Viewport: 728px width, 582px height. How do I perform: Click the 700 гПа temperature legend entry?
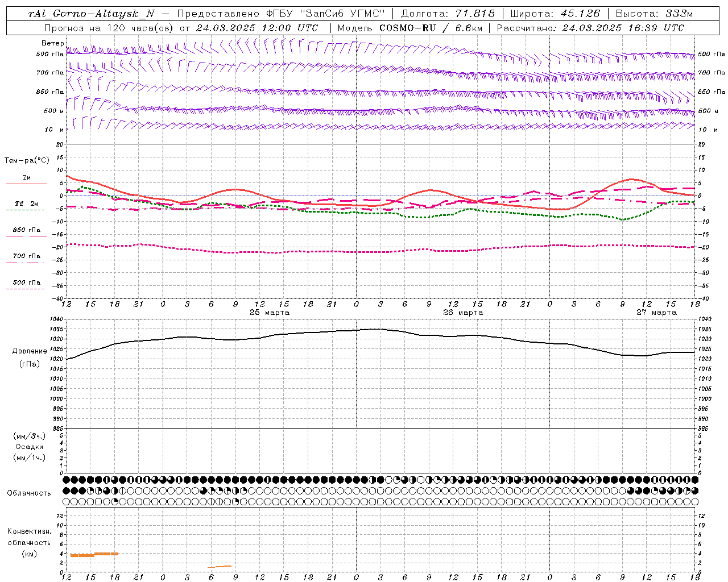click(27, 256)
